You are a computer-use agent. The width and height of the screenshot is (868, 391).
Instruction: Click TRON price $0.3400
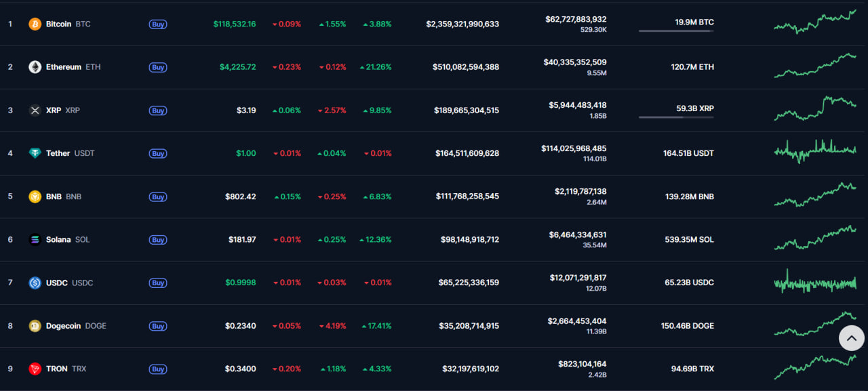[241, 369]
